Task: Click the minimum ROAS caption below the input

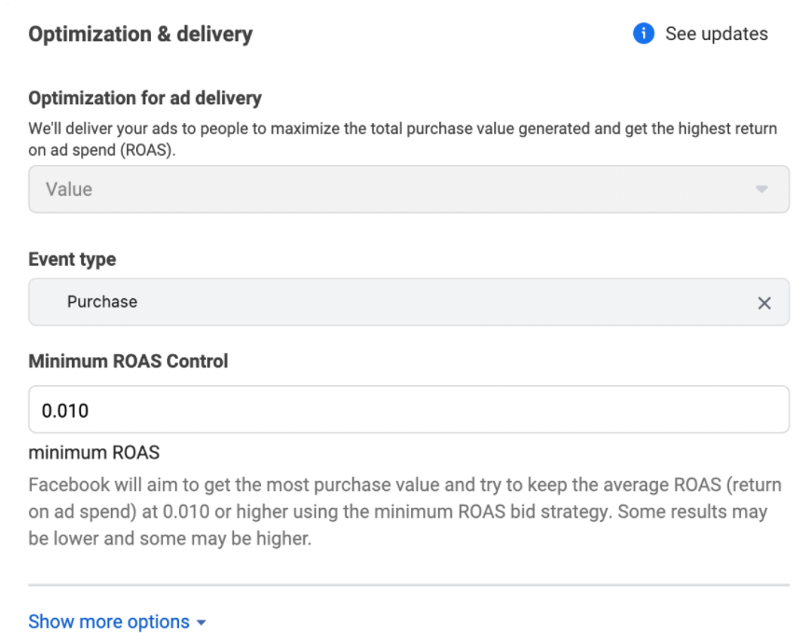Action: click(94, 452)
